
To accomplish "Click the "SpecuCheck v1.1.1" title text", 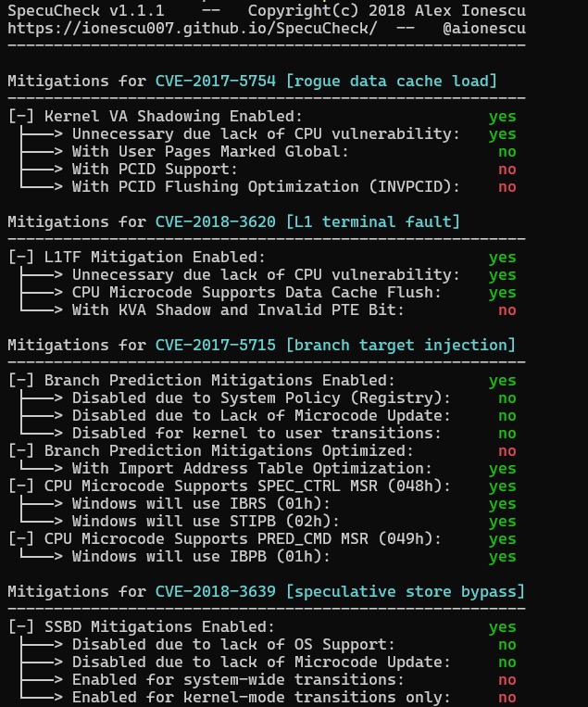I will [85, 11].
